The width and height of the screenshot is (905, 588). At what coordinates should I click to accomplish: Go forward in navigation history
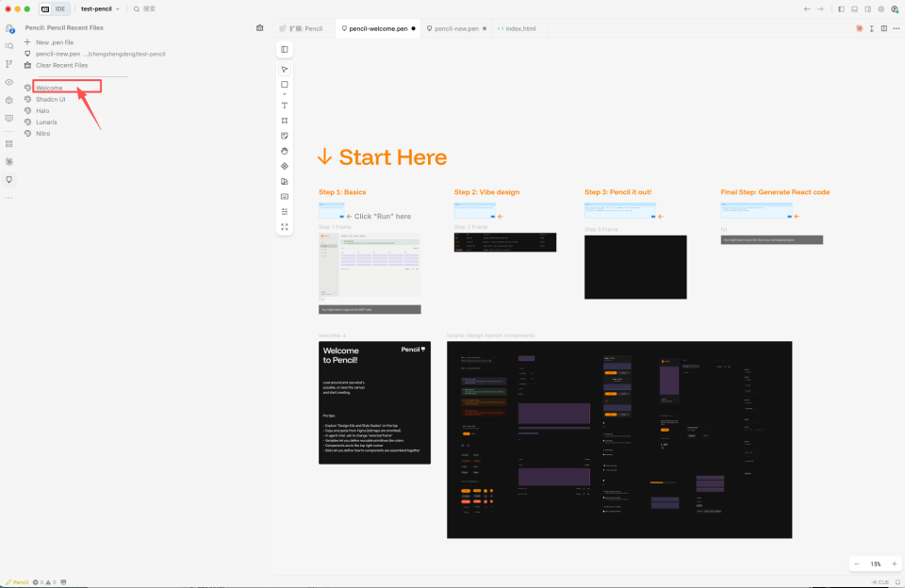coord(820,9)
